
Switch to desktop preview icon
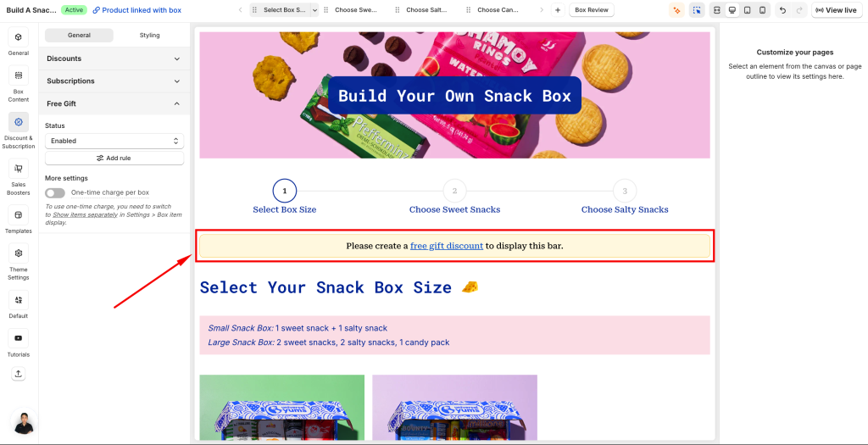tap(732, 10)
